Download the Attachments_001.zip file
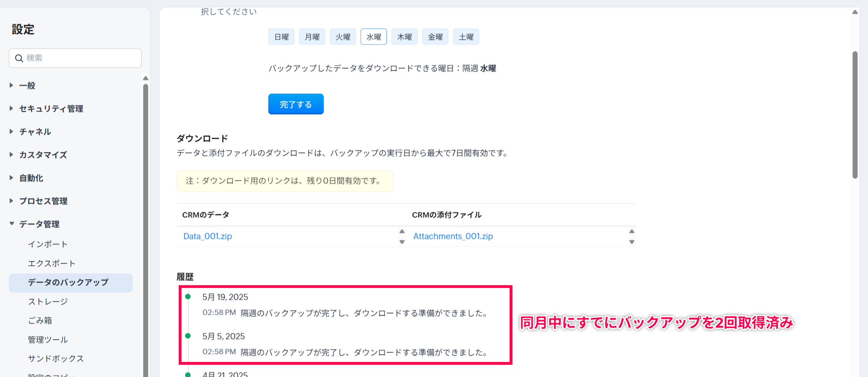This screenshot has height=377, width=868. (453, 236)
